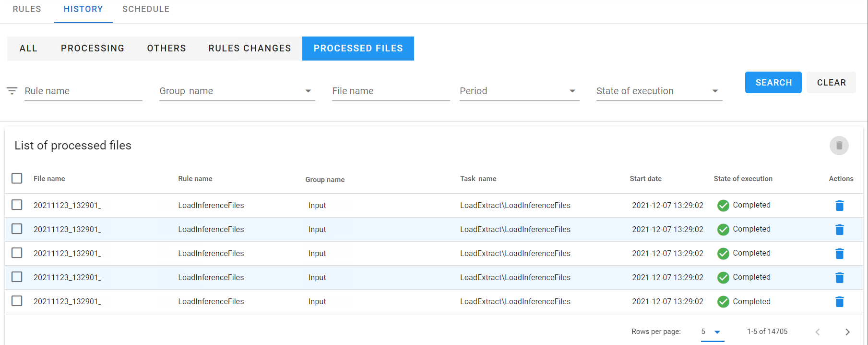The image size is (868, 345).
Task: Open the Group name dropdown filter
Action: pyautogui.click(x=237, y=91)
